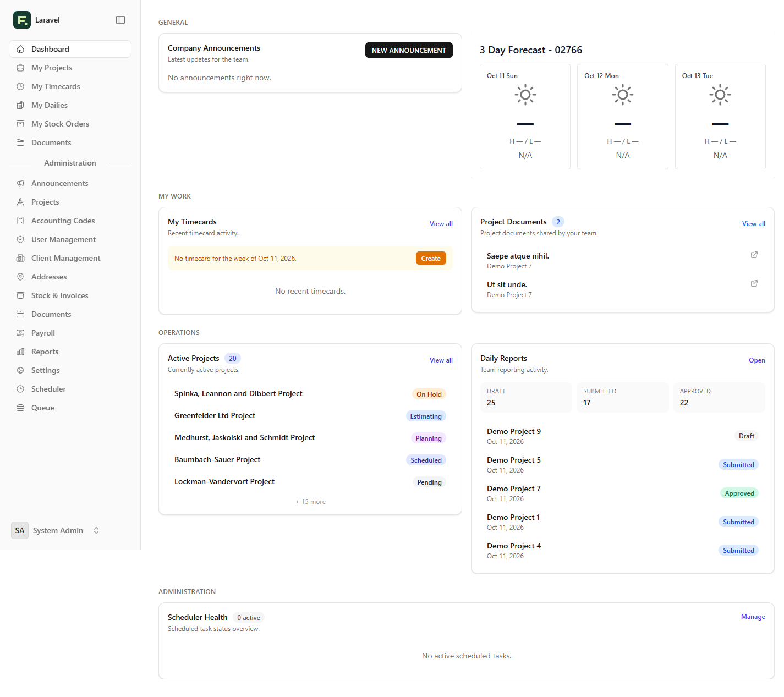
Task: Select the Oct 12 Mon forecast card
Action: 623,117
